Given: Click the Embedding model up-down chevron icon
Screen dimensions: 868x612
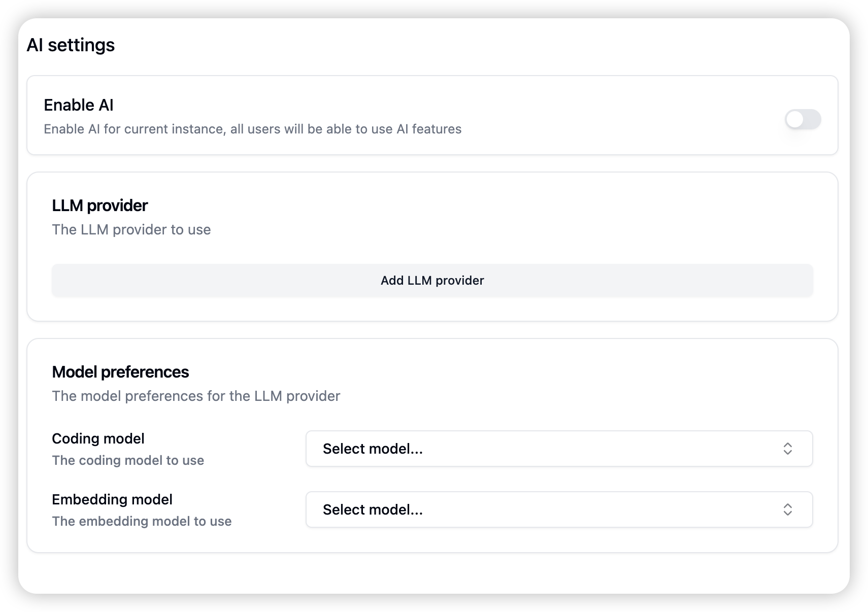Looking at the screenshot, I should pos(787,509).
